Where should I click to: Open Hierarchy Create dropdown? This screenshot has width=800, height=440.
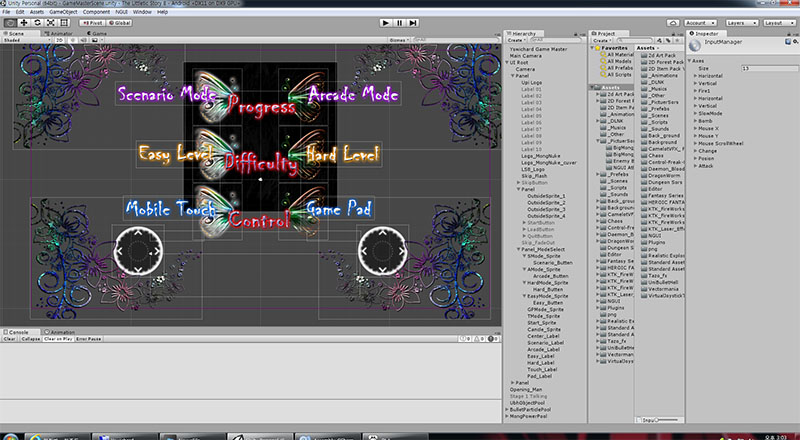point(516,40)
